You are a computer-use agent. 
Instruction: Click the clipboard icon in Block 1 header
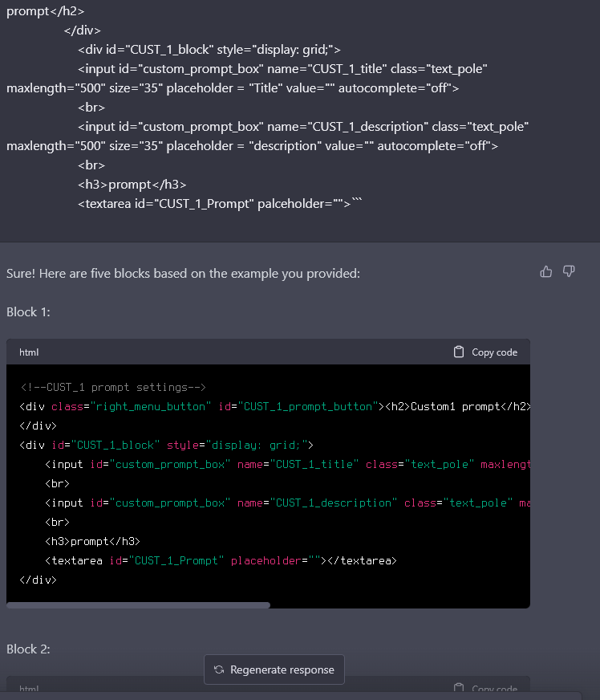pos(459,352)
